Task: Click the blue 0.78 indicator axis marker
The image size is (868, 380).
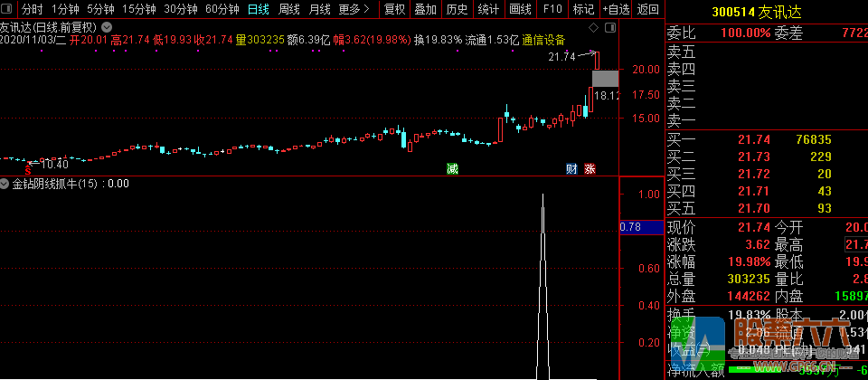Action: [642, 227]
